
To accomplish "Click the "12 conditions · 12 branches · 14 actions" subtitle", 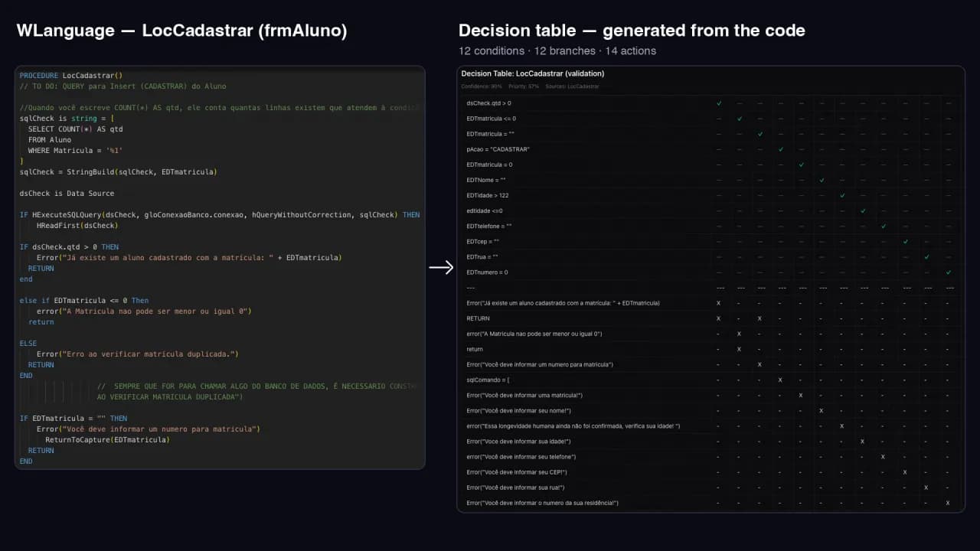I will (557, 51).
